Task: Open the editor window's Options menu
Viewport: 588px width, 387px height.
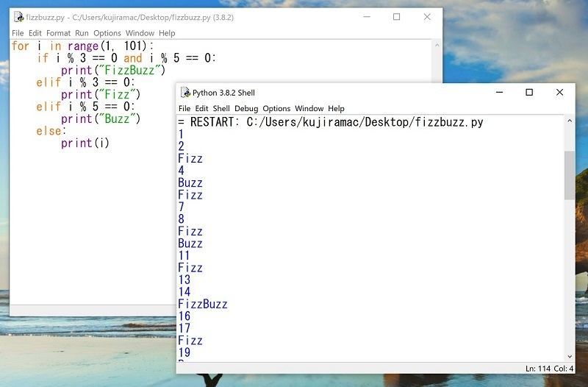Action: click(x=107, y=33)
